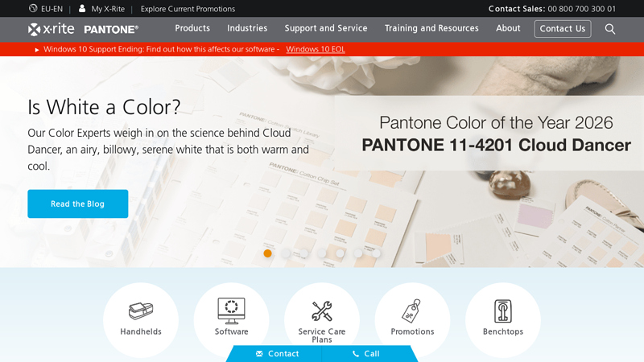Open Support and Service menu
This screenshot has height=362, width=644.
(x=326, y=28)
